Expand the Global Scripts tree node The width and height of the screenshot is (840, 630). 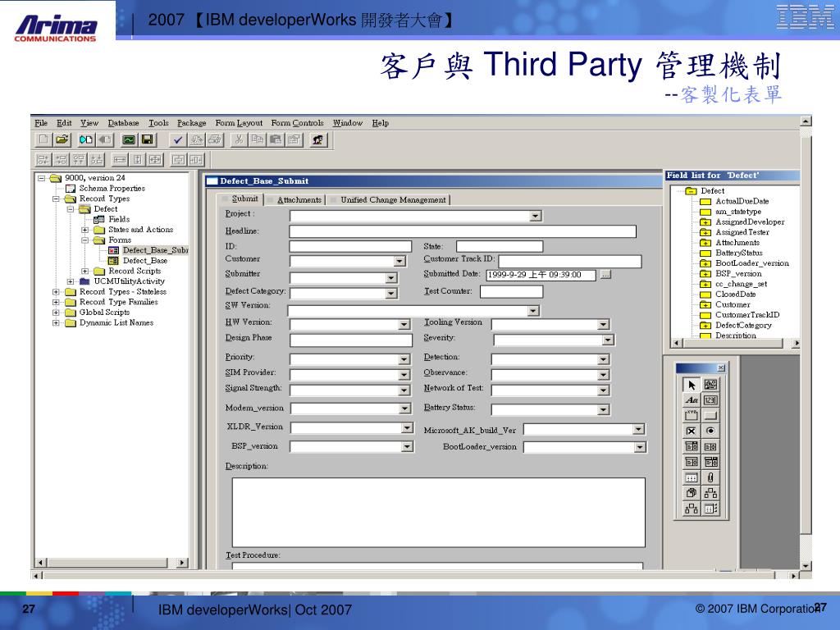[x=56, y=313]
